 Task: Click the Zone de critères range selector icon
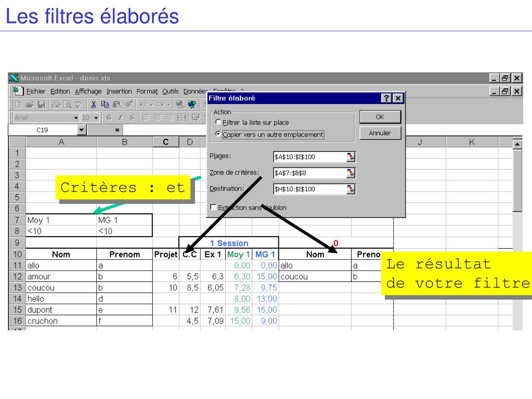point(351,173)
